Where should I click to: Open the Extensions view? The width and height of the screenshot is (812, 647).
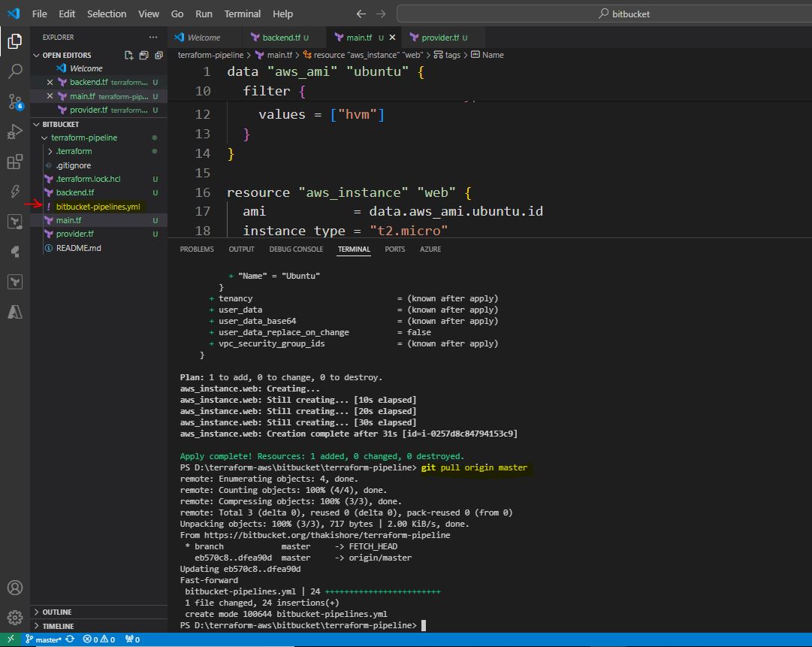point(14,162)
